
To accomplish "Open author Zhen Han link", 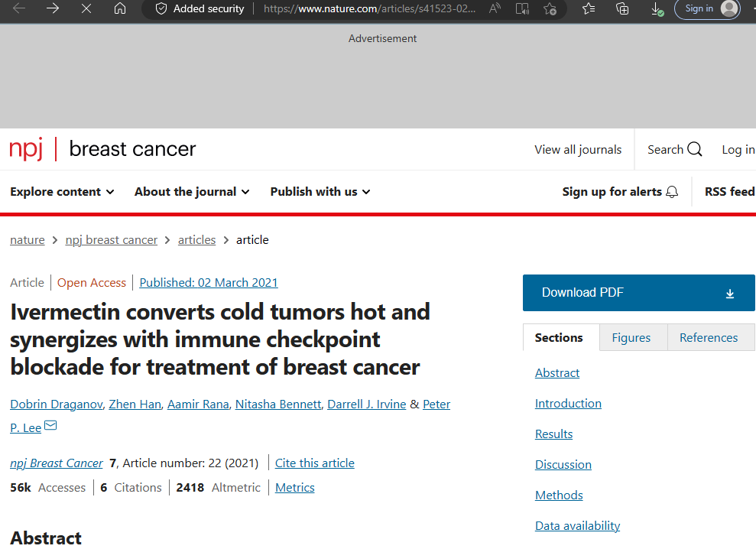I will pyautogui.click(x=135, y=404).
